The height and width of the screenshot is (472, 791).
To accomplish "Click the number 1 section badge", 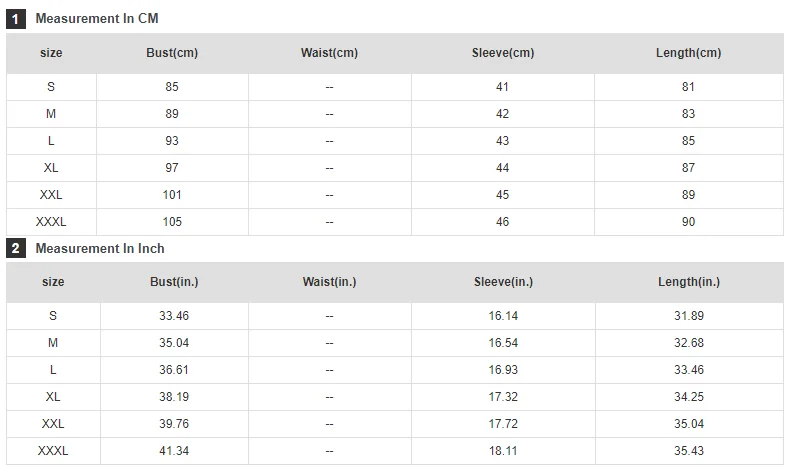I will (x=16, y=19).
